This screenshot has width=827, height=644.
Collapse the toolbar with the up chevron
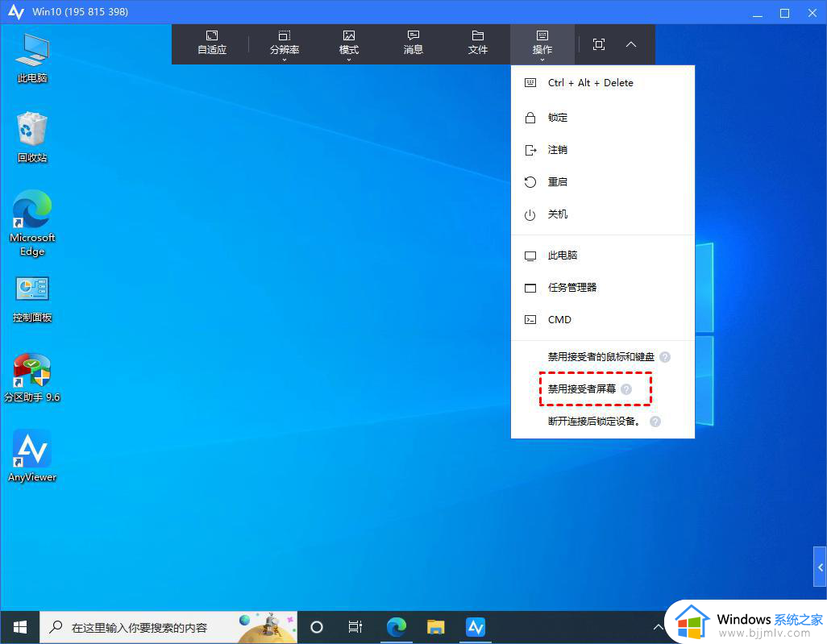click(631, 44)
